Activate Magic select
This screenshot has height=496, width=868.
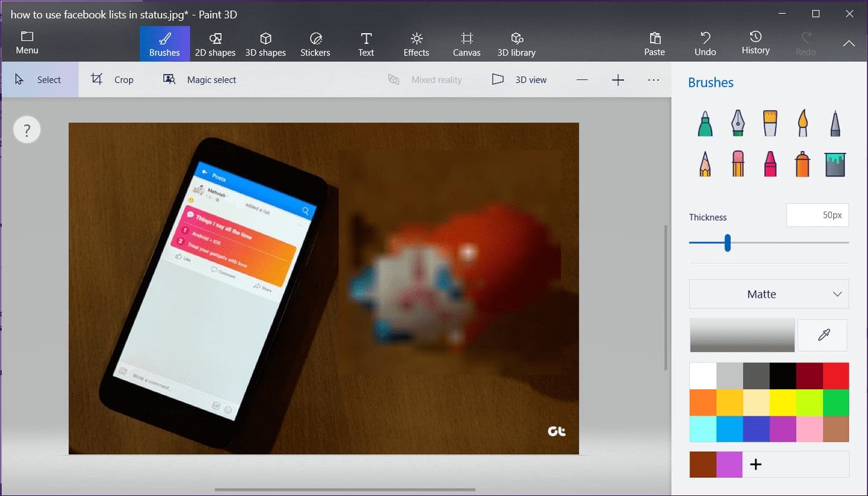pyautogui.click(x=200, y=80)
